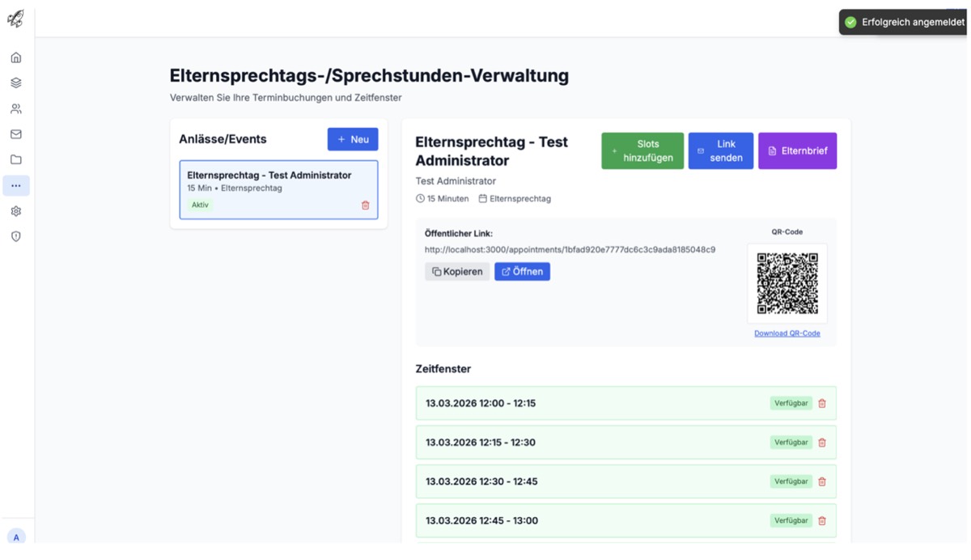Delete the Elternsprechtag event via its trash icon
971x560 pixels.
[365, 205]
